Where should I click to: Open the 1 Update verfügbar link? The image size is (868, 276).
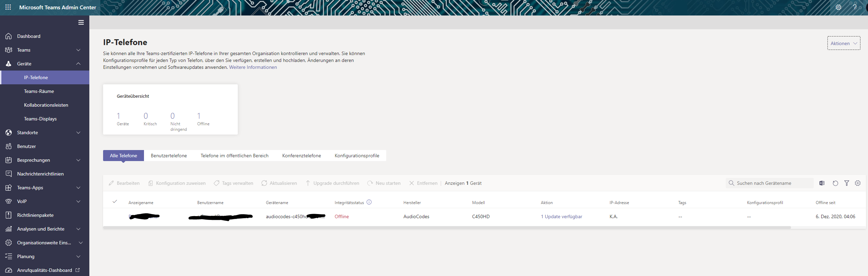[x=561, y=216]
